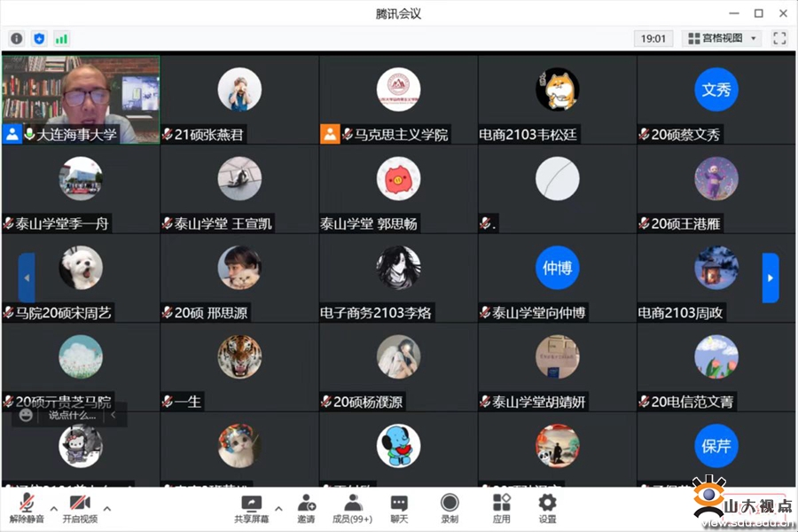
Task: Start recording with 录制 button
Action: coord(450,509)
